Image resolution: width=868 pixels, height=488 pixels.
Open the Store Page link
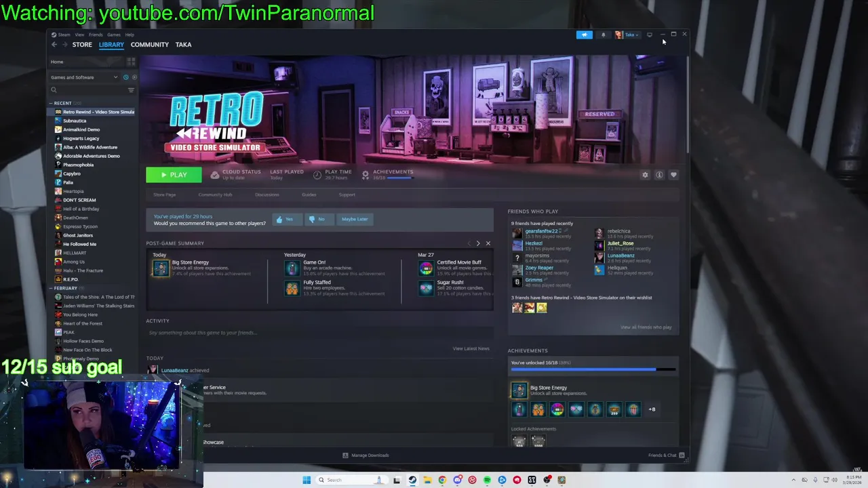pyautogui.click(x=164, y=195)
